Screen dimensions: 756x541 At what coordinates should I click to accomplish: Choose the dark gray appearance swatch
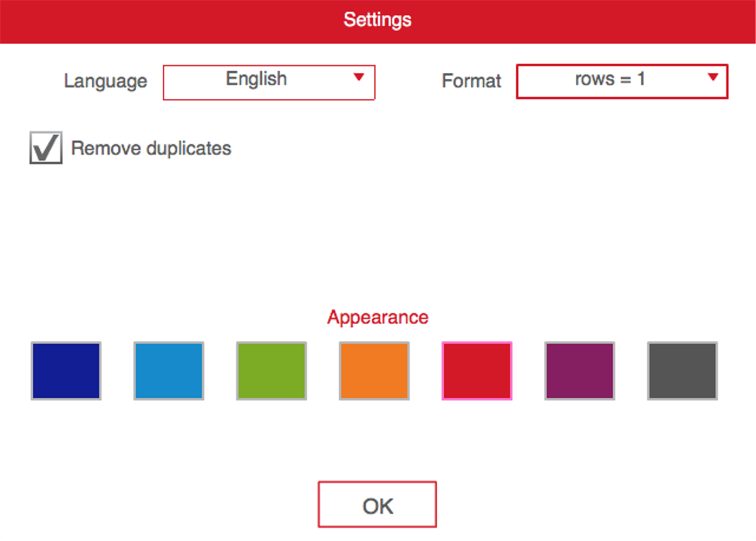(x=682, y=371)
